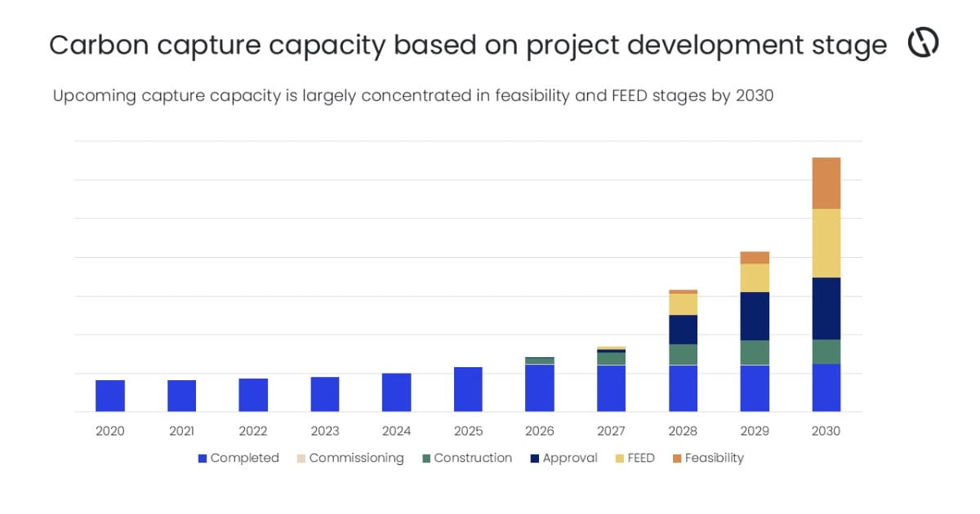This screenshot has height=514, width=980.
Task: Click the 2030 axis label
Action: click(x=826, y=431)
